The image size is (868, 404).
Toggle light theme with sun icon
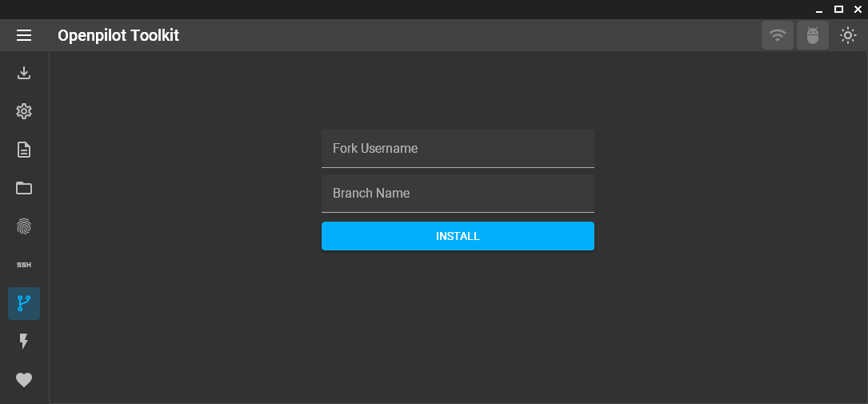[x=847, y=35]
